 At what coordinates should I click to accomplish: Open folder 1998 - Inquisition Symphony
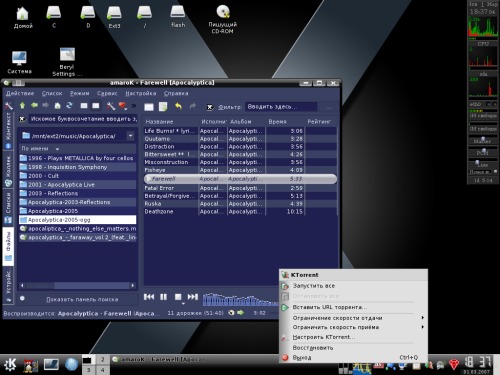77,167
